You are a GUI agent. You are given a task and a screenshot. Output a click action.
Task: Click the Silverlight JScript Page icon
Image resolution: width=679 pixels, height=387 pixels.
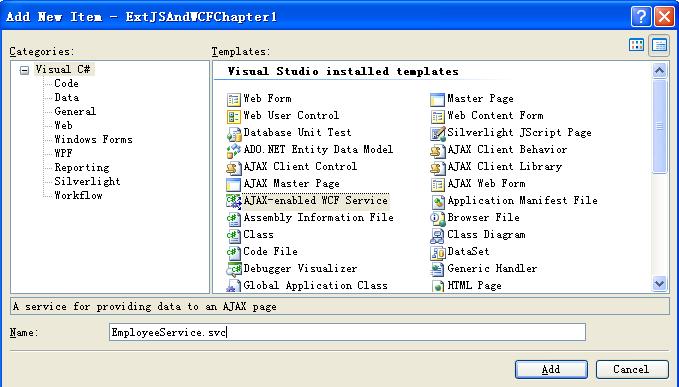coord(437,133)
